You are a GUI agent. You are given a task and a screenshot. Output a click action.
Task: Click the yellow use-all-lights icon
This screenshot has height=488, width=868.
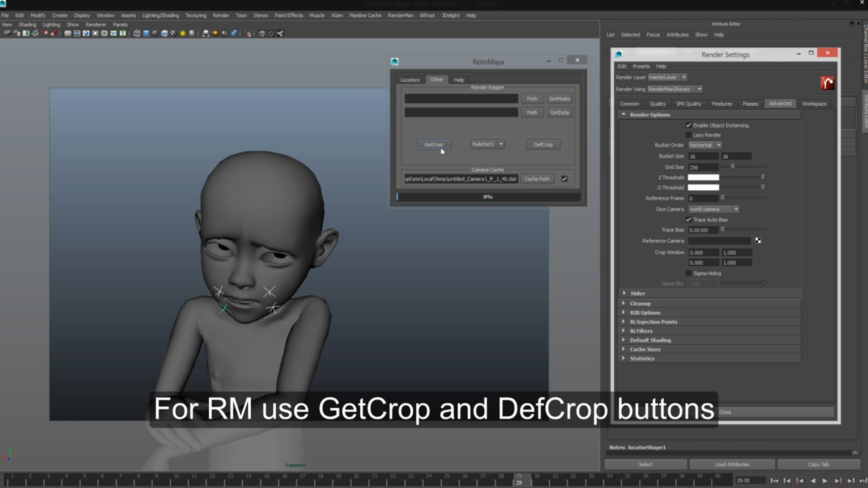[x=183, y=34]
